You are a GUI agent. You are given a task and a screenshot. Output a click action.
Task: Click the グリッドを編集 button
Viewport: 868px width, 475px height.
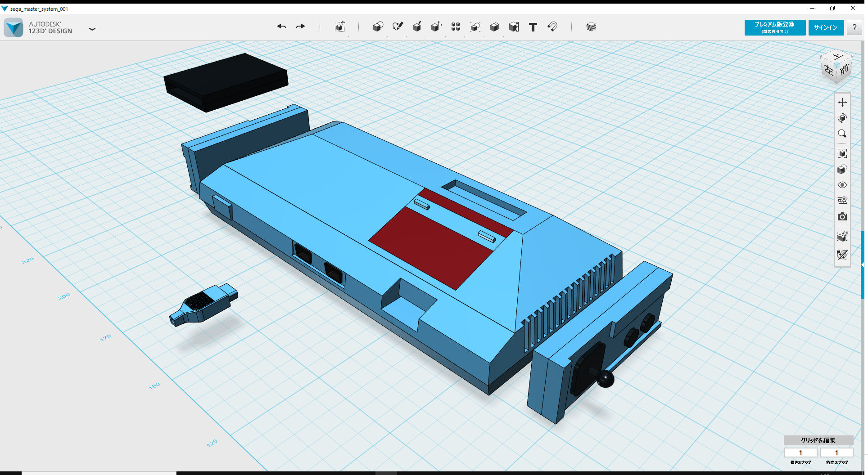coord(818,440)
